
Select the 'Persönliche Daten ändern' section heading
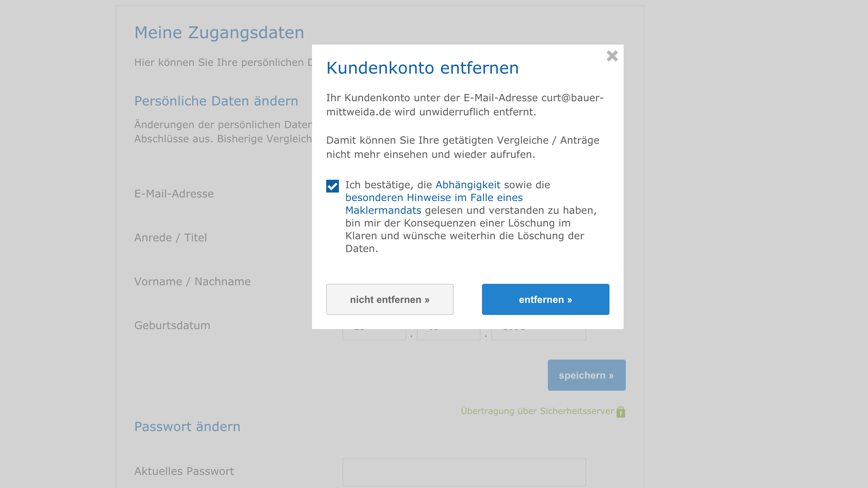coord(216,101)
